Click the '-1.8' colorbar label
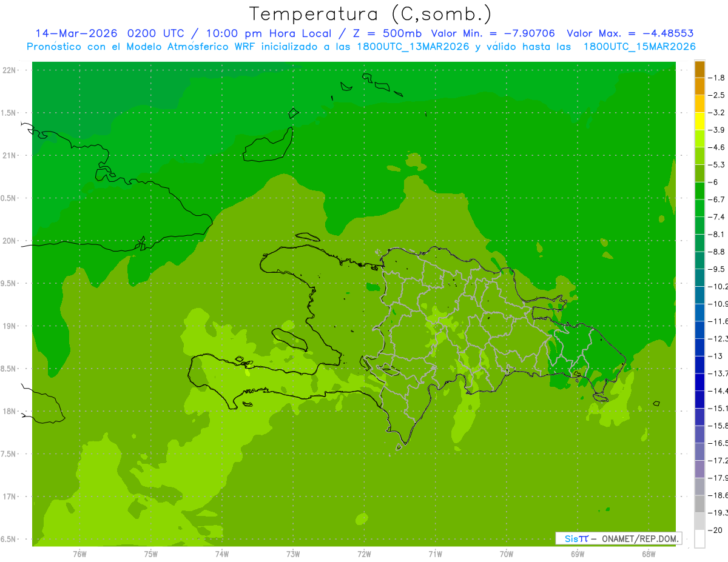Image resolution: width=728 pixels, height=562 pixels. [716, 78]
